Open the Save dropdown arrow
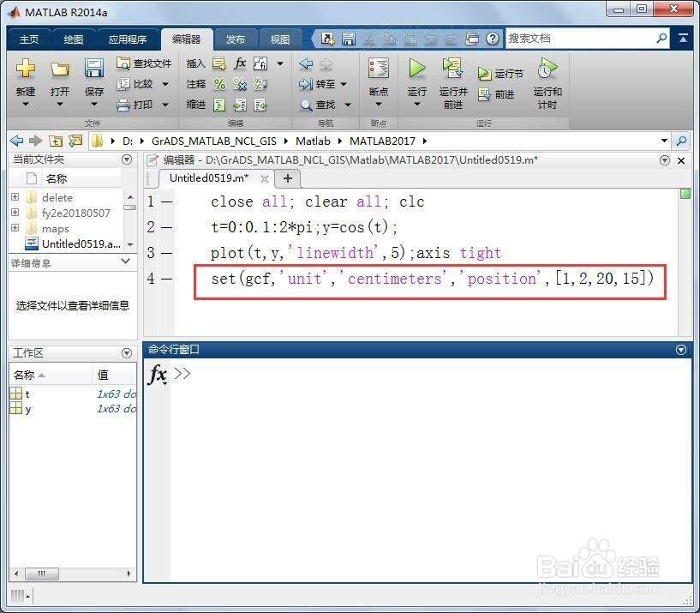This screenshot has width=700, height=613. click(93, 104)
